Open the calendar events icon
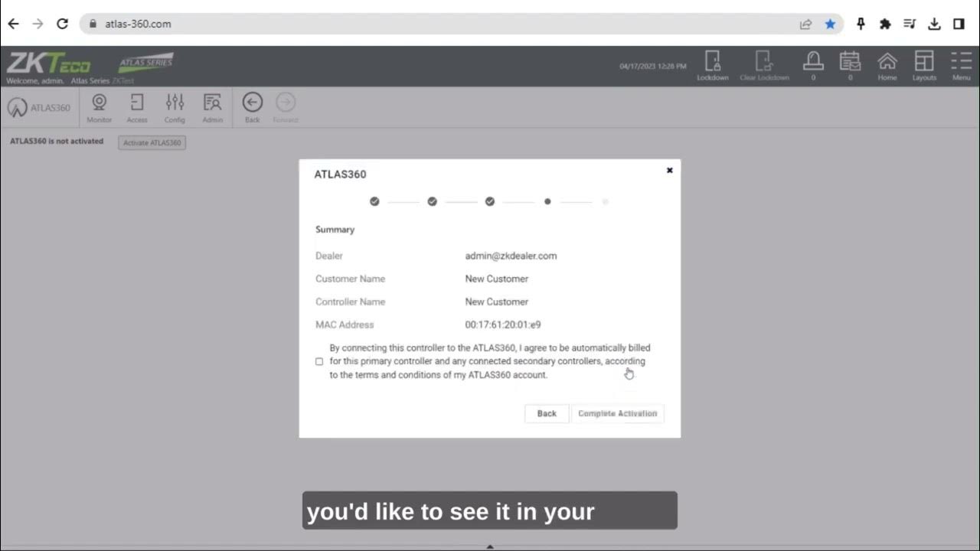 [x=850, y=63]
